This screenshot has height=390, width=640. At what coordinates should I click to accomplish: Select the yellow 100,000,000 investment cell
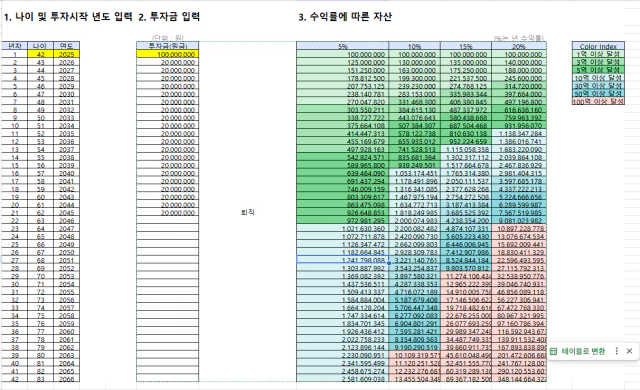tap(167, 54)
